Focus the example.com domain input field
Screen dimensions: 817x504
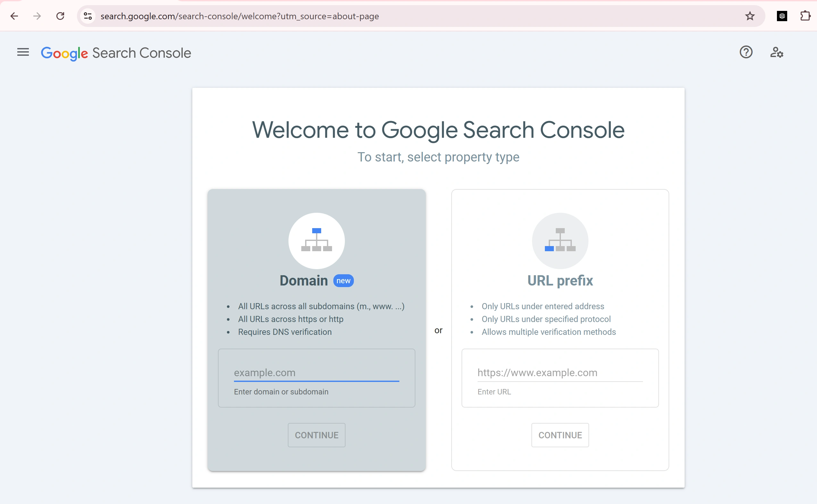coord(316,373)
